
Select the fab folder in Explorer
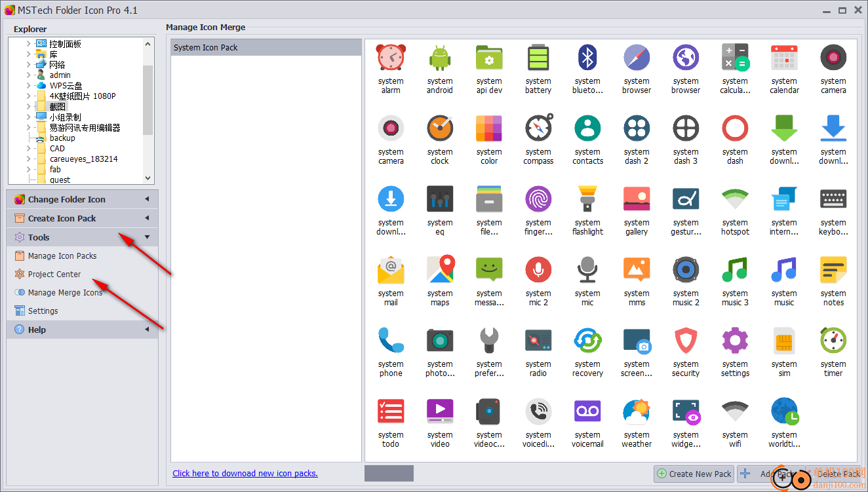pos(55,170)
